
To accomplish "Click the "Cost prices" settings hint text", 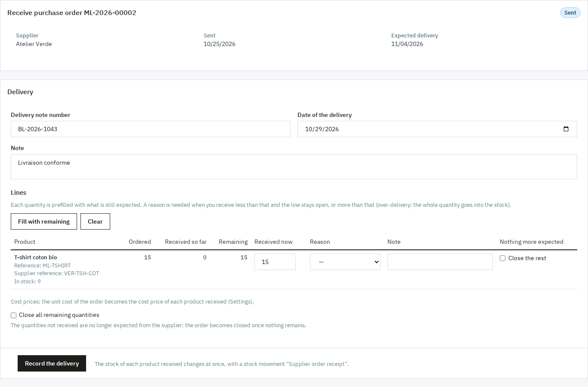I will (132, 302).
